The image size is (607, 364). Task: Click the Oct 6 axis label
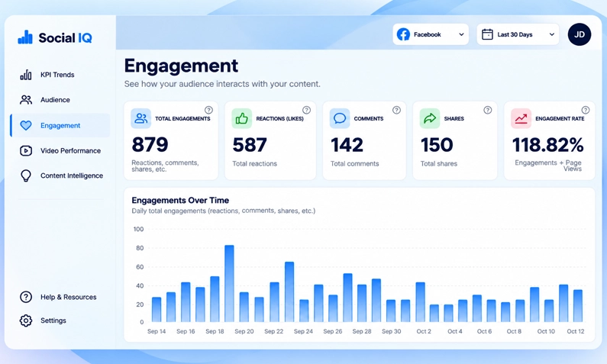point(484,331)
